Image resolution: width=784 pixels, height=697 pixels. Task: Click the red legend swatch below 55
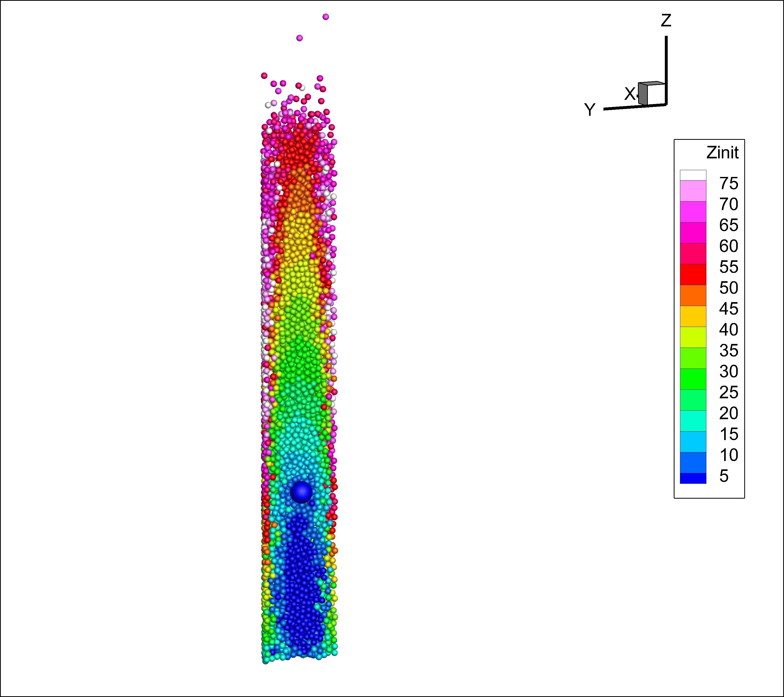(x=693, y=275)
